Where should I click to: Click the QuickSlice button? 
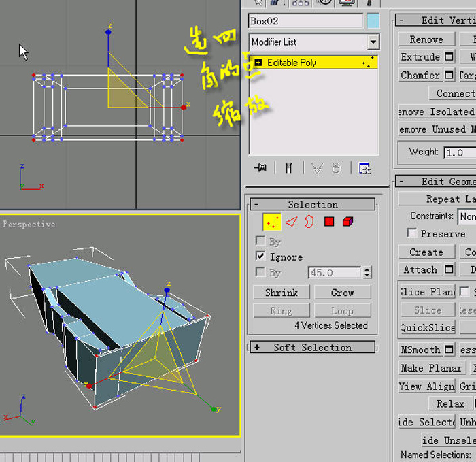pos(428,328)
